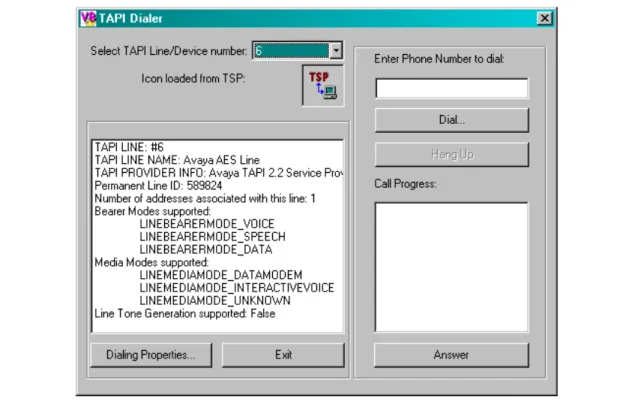This screenshot has width=629, height=408.
Task: Open Dialing Properties... dialog
Action: point(151,355)
